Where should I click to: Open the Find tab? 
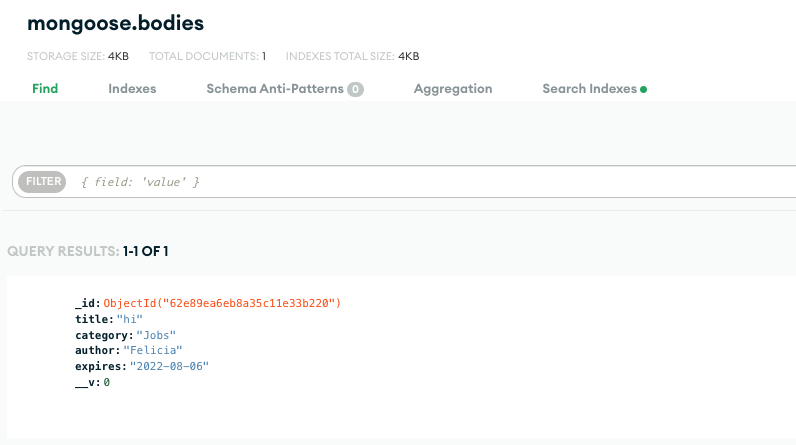(45, 88)
